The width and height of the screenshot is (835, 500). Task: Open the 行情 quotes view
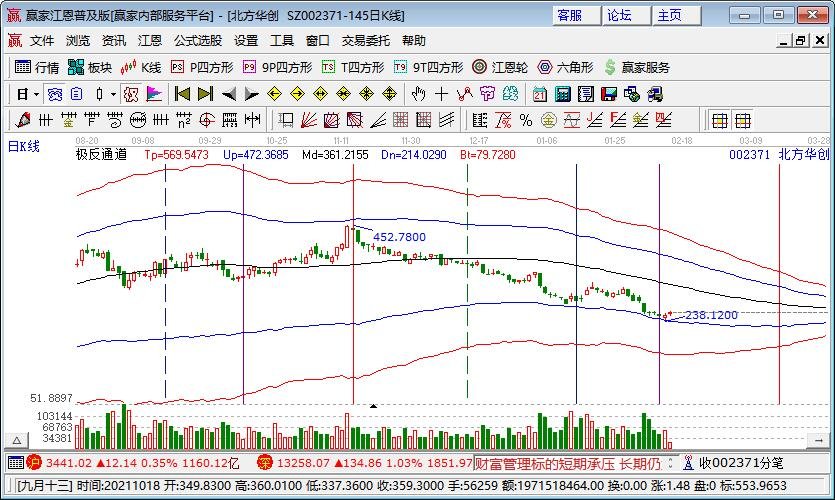37,68
